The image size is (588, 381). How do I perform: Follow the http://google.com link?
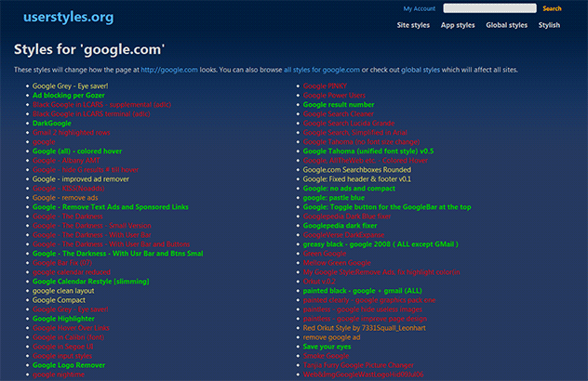169,70
